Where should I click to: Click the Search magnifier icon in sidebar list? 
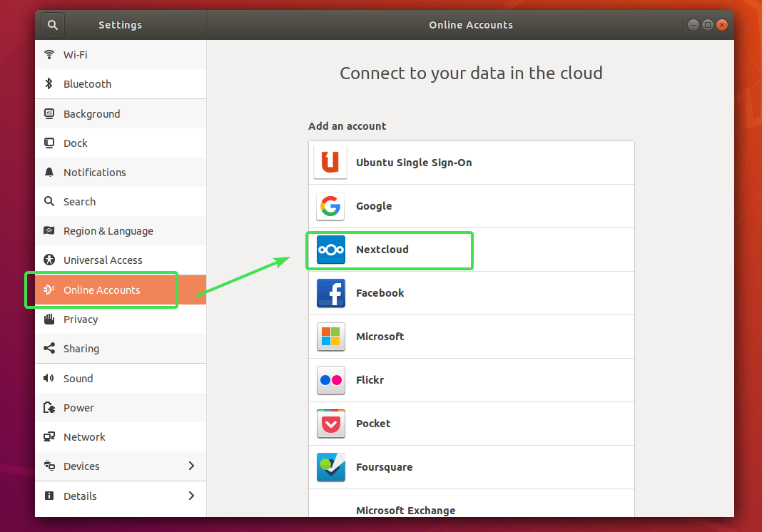(49, 201)
